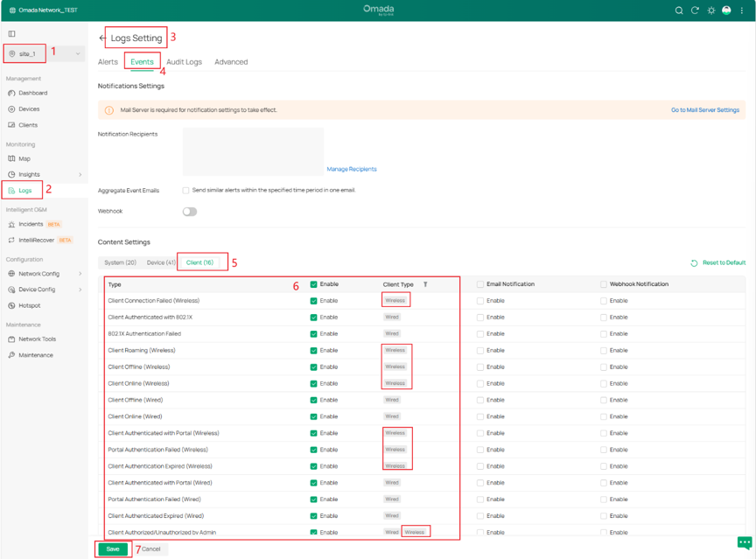Toggle the header Enable all checkbox

point(314,284)
